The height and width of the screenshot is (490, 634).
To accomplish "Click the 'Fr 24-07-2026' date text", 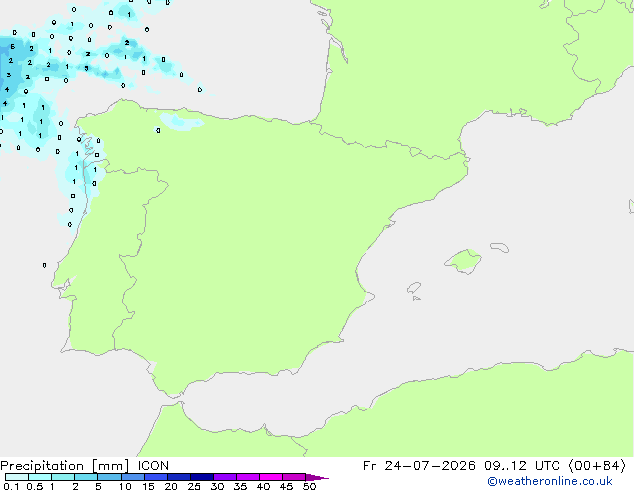I will pos(419,466).
